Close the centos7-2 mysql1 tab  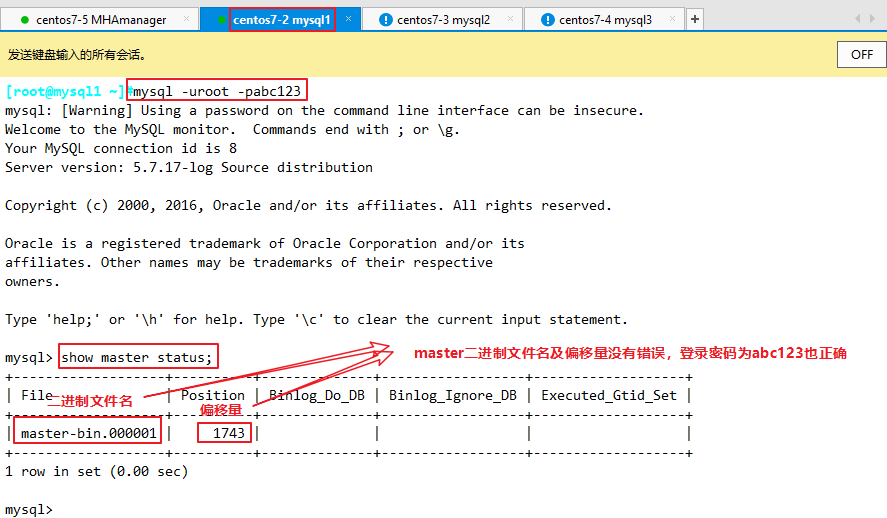pos(348,19)
